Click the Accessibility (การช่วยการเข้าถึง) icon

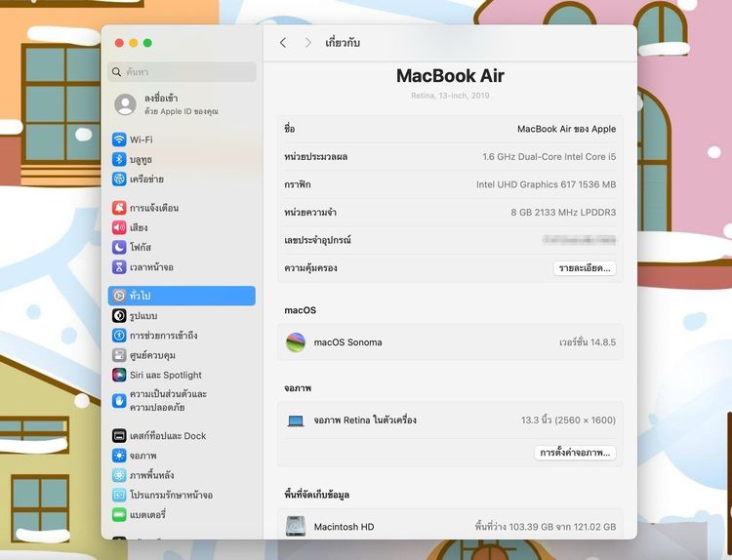click(x=119, y=335)
